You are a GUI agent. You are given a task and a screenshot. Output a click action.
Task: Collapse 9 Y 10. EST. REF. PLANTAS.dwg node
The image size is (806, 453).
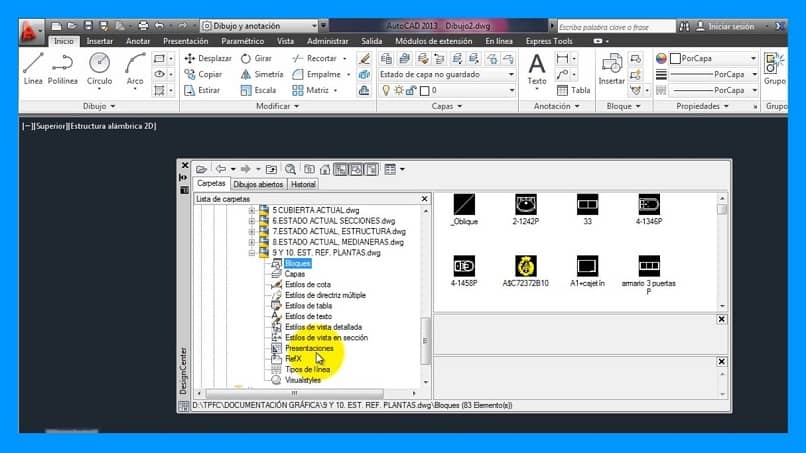click(252, 253)
